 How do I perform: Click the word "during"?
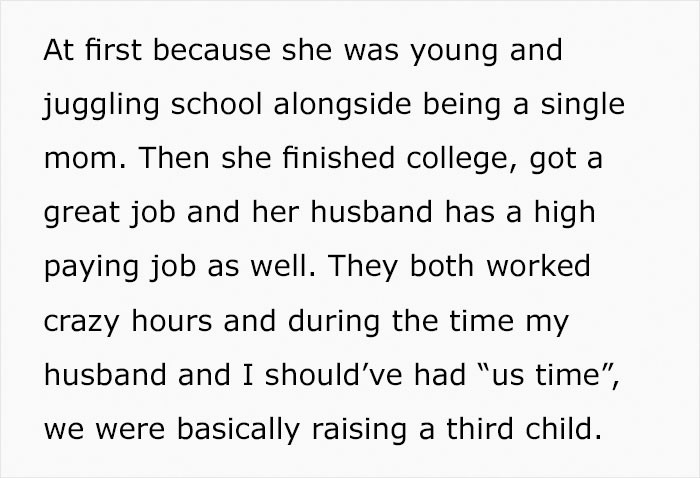click(334, 322)
